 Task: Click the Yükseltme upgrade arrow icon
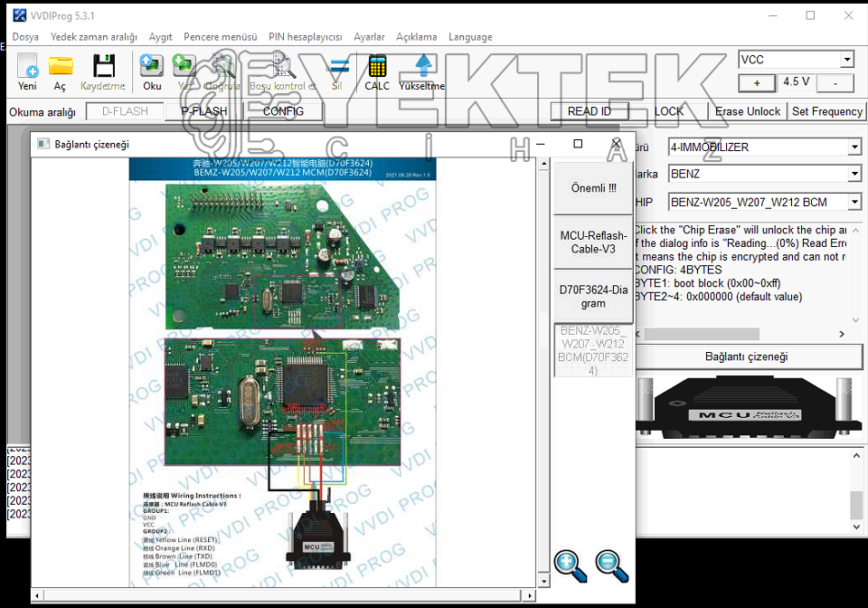tap(423, 66)
